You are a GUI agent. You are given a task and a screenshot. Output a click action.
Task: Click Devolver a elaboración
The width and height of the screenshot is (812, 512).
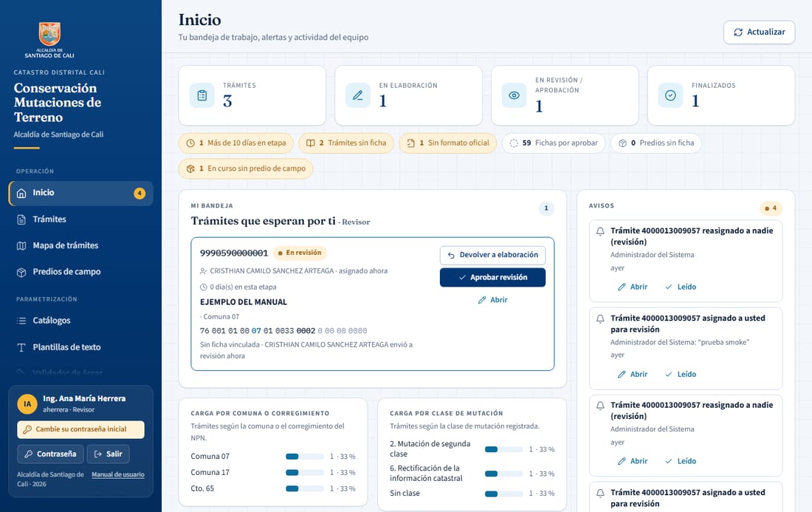coord(492,255)
